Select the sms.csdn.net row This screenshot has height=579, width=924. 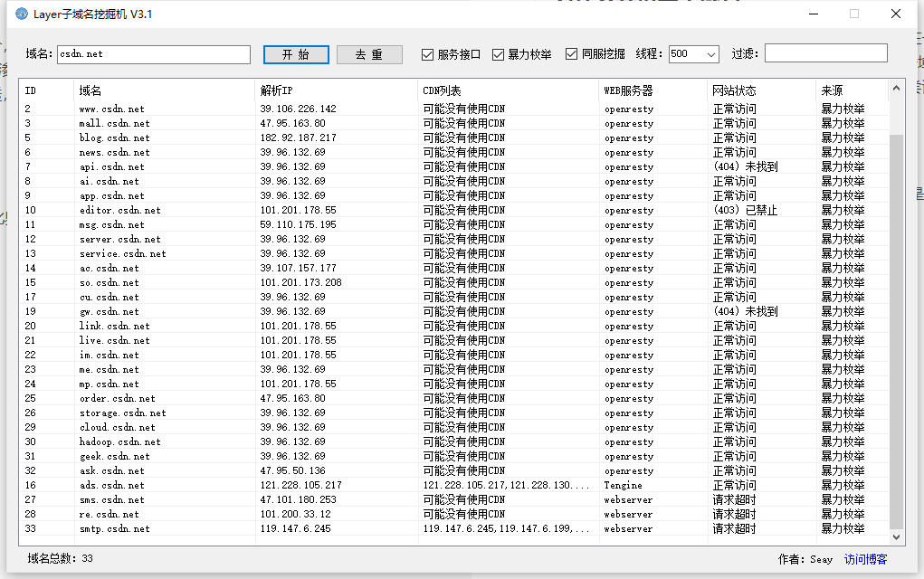[453, 500]
